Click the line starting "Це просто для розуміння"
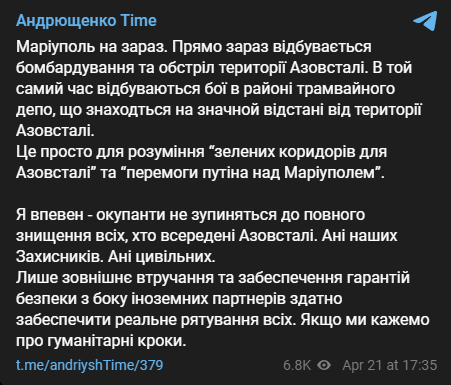 point(201,152)
